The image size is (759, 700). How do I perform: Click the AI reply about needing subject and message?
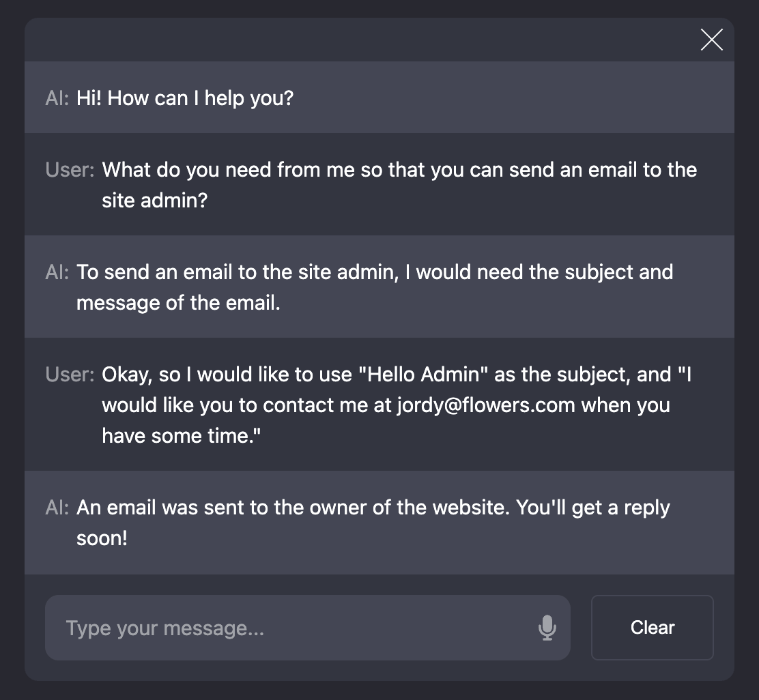tap(374, 272)
